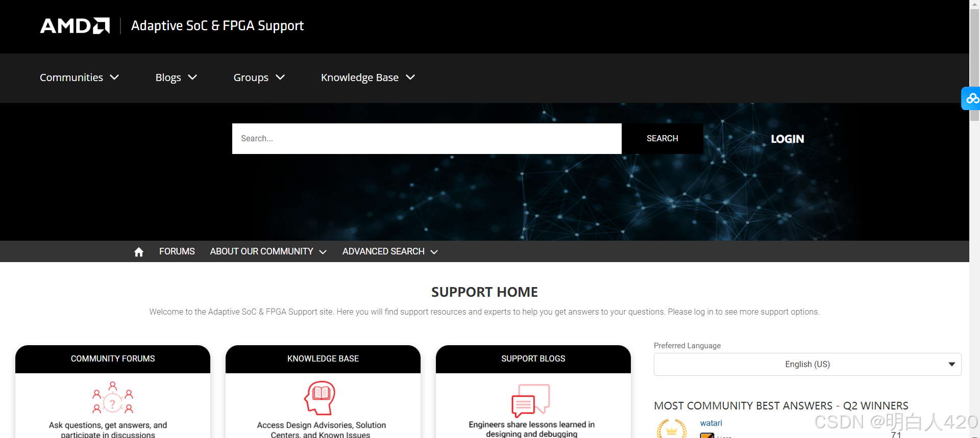This screenshot has width=980, height=438.
Task: Click the home icon in forum navigation bar
Action: tap(139, 252)
